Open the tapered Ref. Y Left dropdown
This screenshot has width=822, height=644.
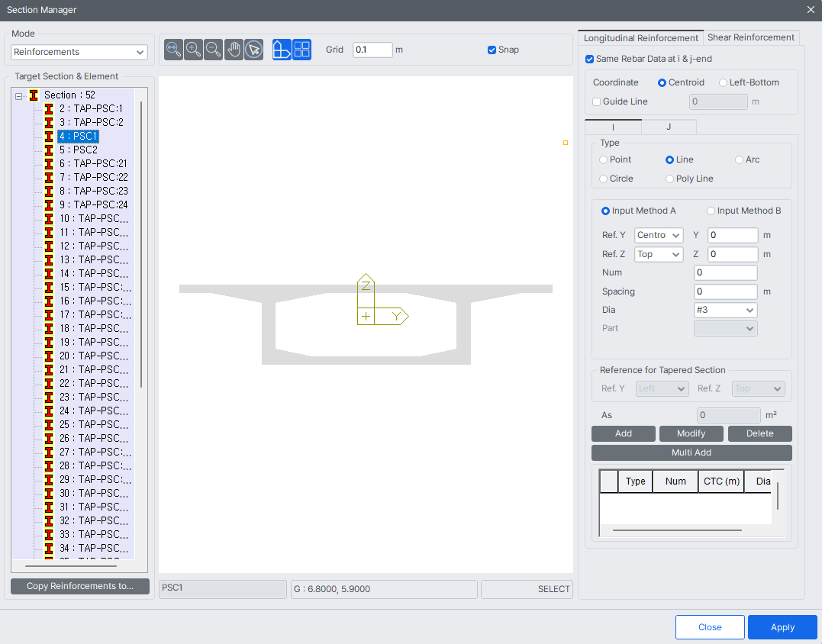point(662,389)
